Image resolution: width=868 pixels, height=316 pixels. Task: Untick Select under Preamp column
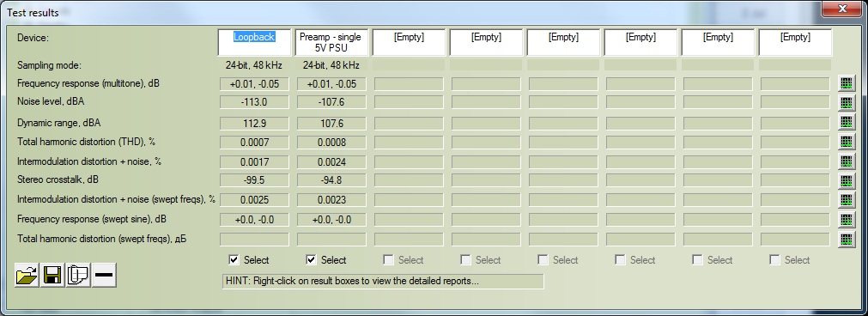312,259
